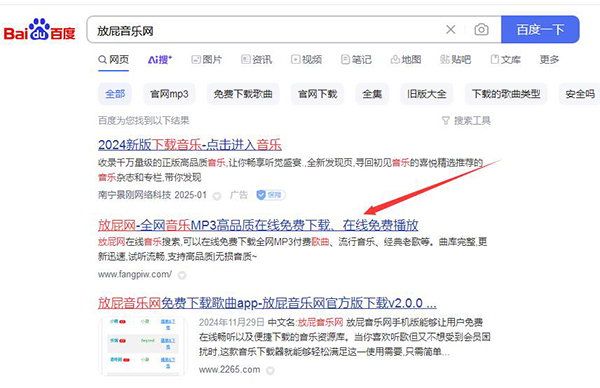Open 放屁网-全网音乐MP3高品质 result link

click(x=258, y=225)
